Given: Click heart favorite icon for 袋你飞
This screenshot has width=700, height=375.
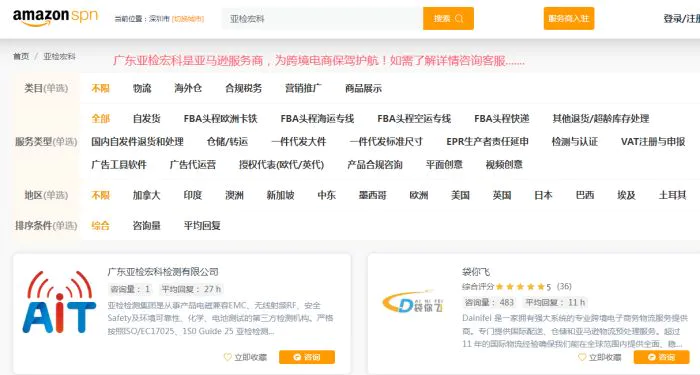Looking at the screenshot, I should (582, 357).
